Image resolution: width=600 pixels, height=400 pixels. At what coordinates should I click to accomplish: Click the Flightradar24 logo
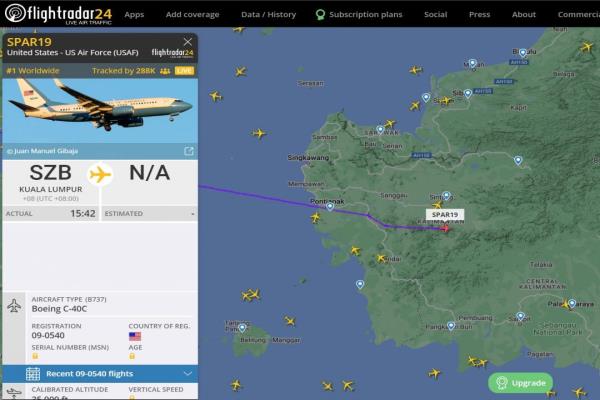[59, 14]
